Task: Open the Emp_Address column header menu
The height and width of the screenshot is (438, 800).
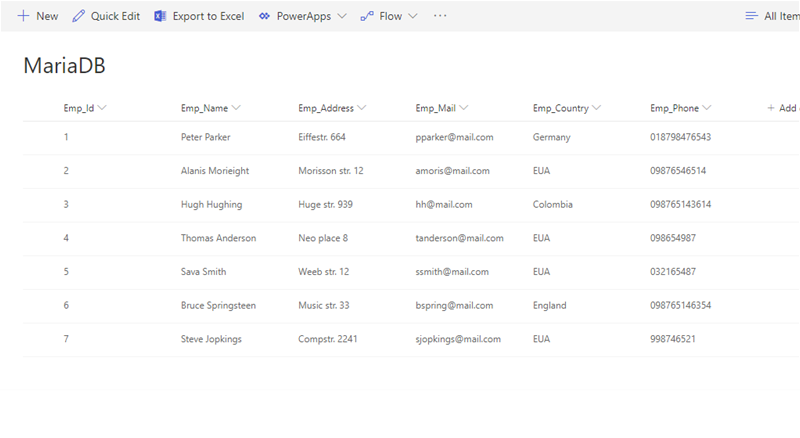Action: tap(362, 108)
